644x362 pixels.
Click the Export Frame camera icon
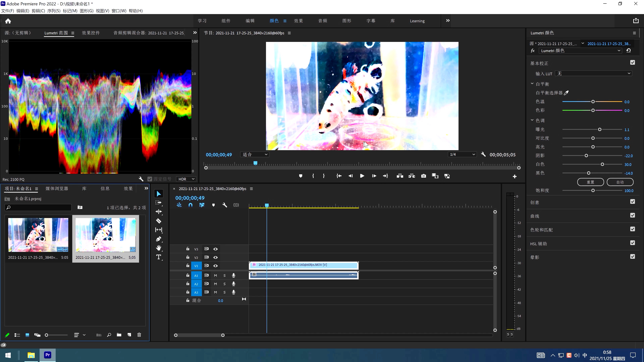tap(423, 176)
